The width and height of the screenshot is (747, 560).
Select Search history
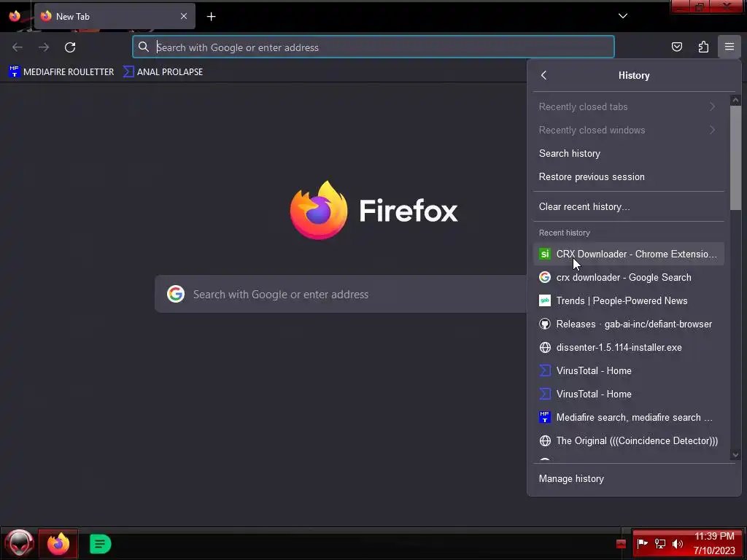tap(628, 153)
